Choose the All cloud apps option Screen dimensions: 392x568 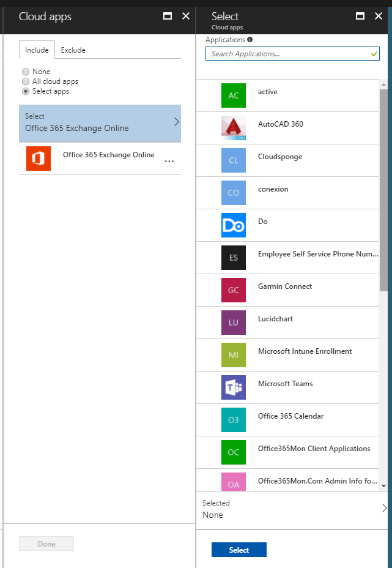26,81
